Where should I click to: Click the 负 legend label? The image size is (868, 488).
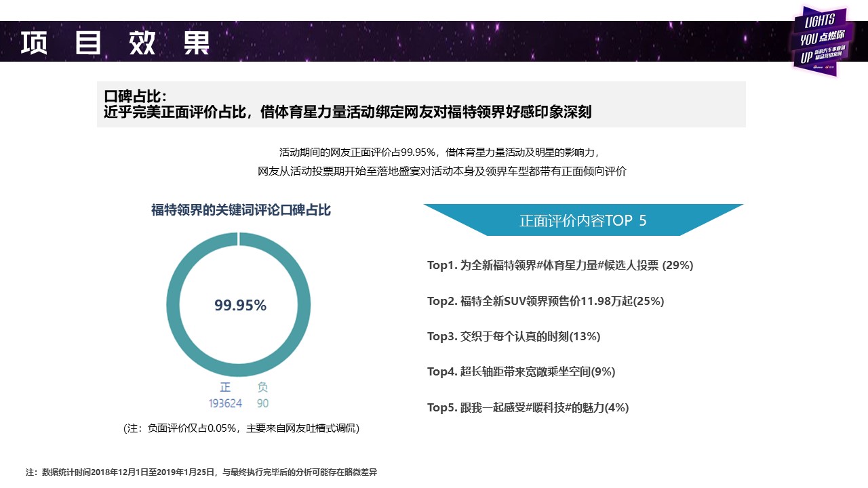(x=262, y=388)
